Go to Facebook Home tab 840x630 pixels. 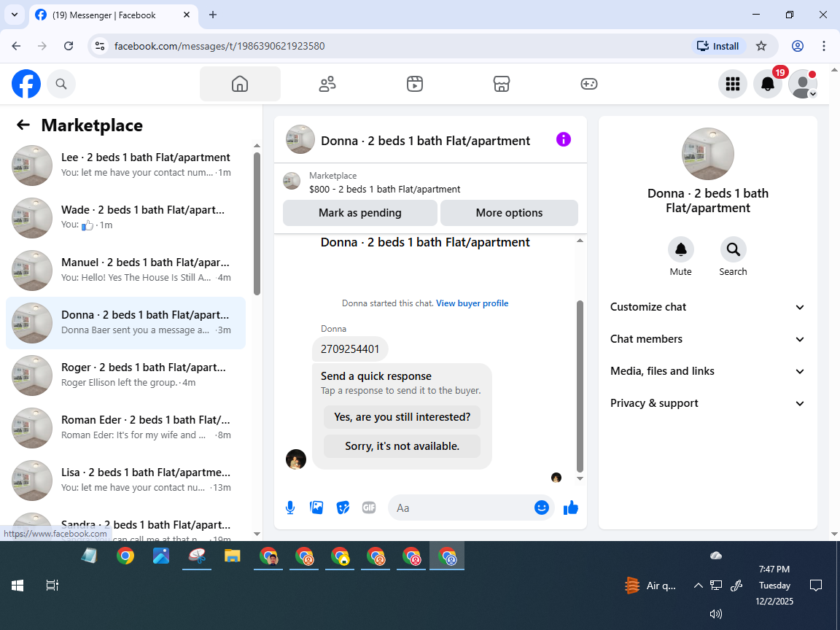coord(240,84)
